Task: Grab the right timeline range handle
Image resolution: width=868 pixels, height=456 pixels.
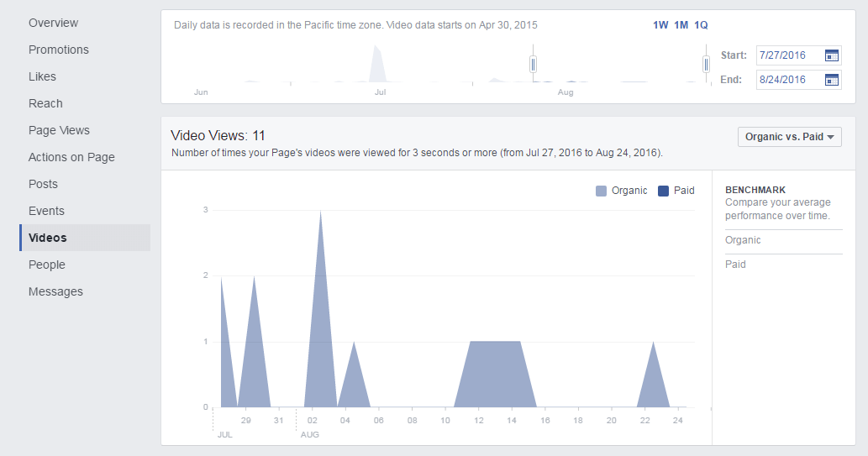Action: (x=707, y=64)
